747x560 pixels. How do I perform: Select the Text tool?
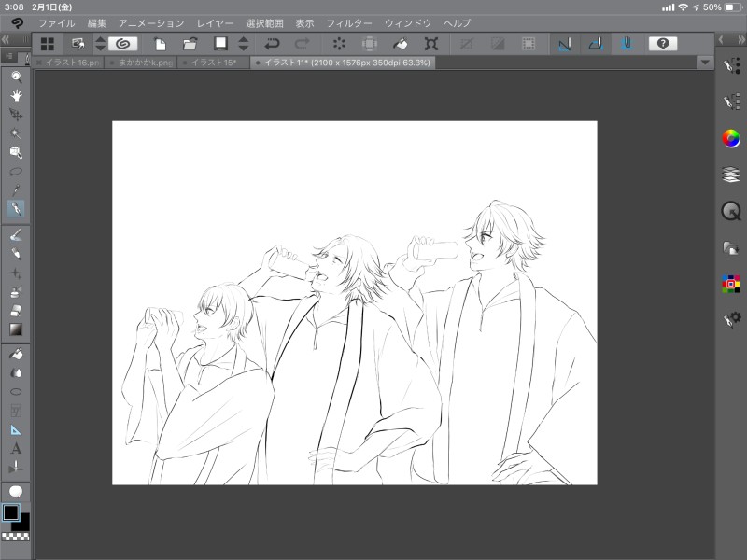pyautogui.click(x=16, y=449)
